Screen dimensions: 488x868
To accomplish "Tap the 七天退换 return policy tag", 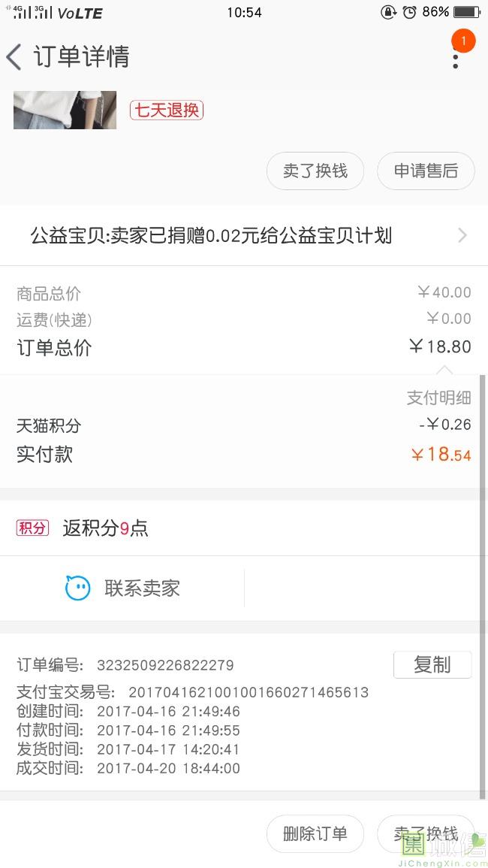I will tap(167, 110).
